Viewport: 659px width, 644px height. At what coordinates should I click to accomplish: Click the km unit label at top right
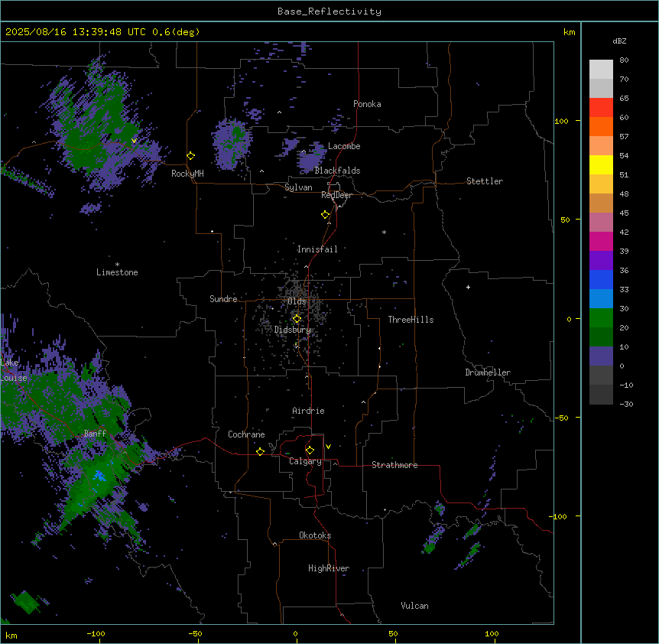tap(570, 32)
